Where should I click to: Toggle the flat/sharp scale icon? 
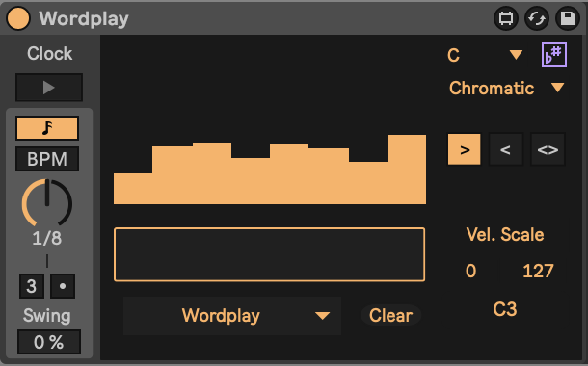(x=554, y=55)
